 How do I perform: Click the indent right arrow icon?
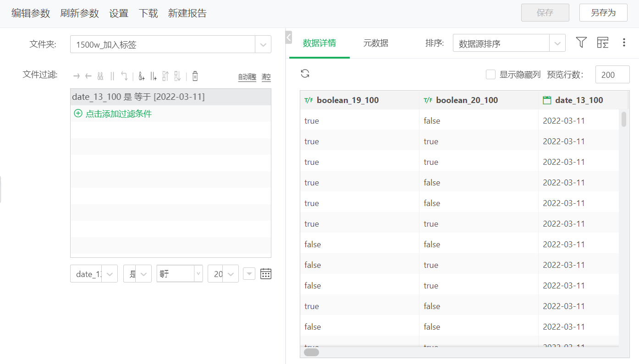click(x=77, y=76)
